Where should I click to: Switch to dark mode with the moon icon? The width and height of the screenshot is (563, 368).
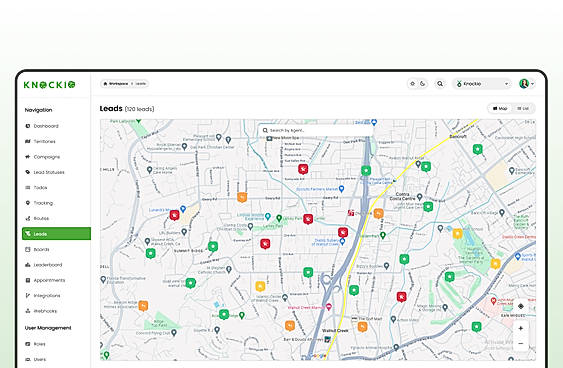click(423, 84)
